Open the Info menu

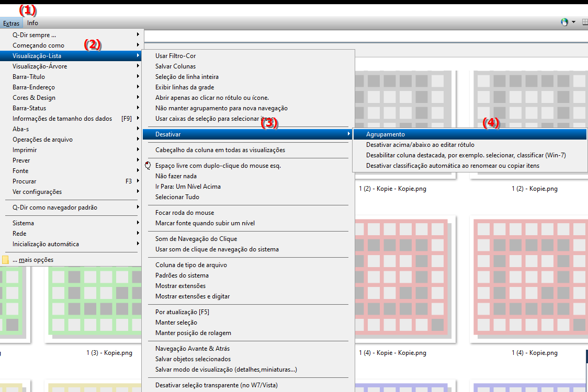click(x=32, y=23)
